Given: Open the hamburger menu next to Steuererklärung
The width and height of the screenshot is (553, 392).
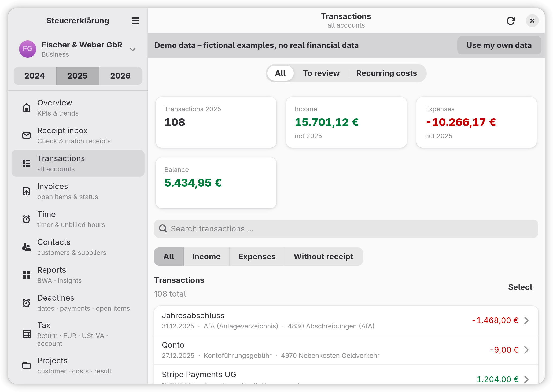Looking at the screenshot, I should [x=135, y=21].
